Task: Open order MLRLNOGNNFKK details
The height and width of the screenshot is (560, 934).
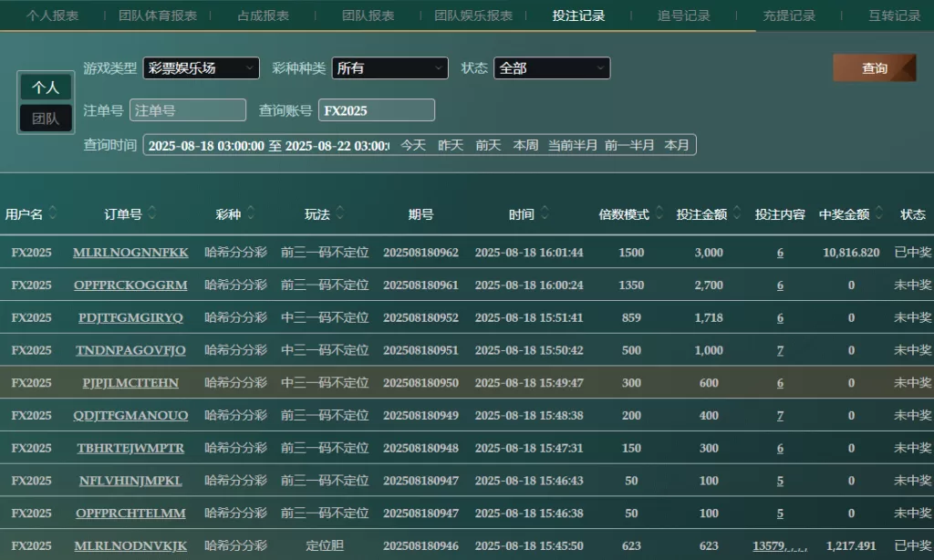Action: coord(130,253)
